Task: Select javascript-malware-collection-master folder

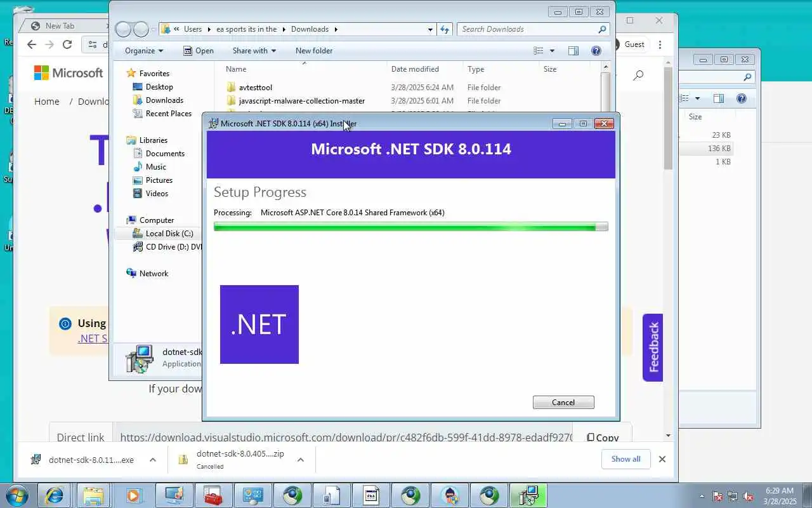Action: click(x=301, y=101)
